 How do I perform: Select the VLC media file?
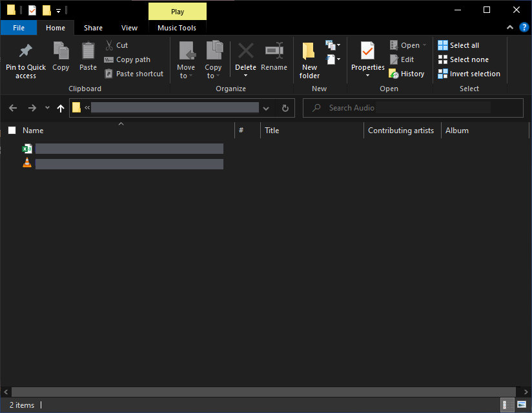(123, 164)
